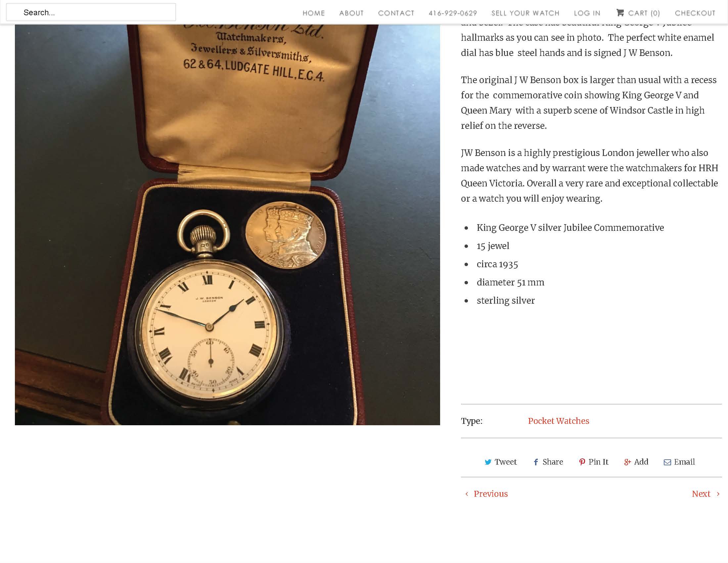Click the Facebook share icon
The width and height of the screenshot is (728, 563).
pos(536,462)
